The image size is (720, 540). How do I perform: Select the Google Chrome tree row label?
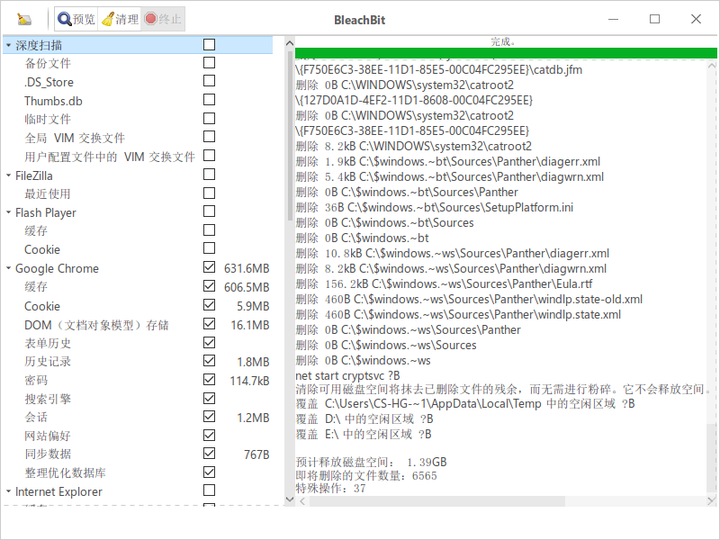click(57, 268)
